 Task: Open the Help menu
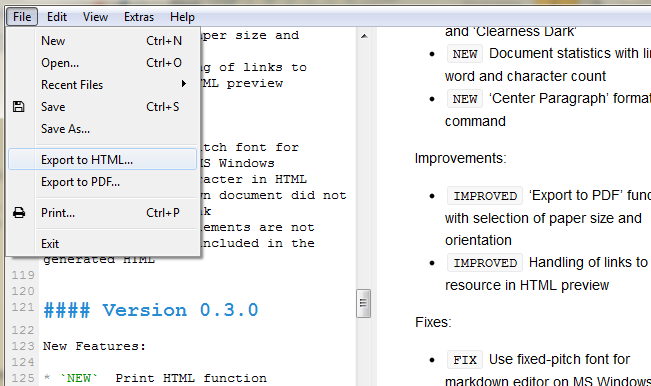(x=182, y=17)
